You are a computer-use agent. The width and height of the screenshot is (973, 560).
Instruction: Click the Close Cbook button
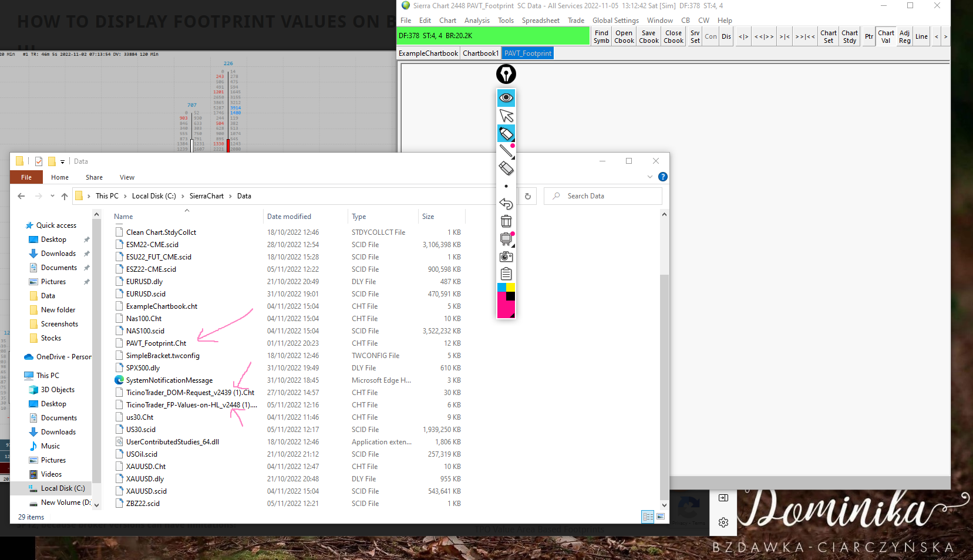click(x=674, y=36)
